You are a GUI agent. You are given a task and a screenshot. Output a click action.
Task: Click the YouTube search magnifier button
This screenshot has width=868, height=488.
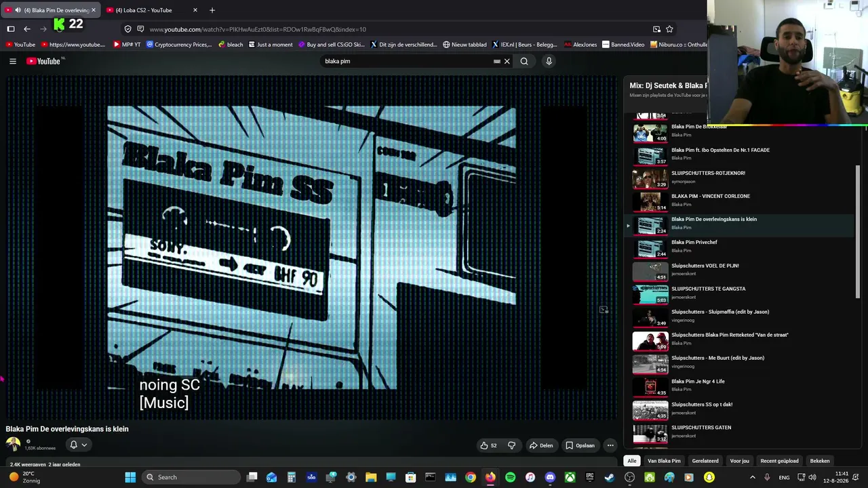[x=524, y=61]
